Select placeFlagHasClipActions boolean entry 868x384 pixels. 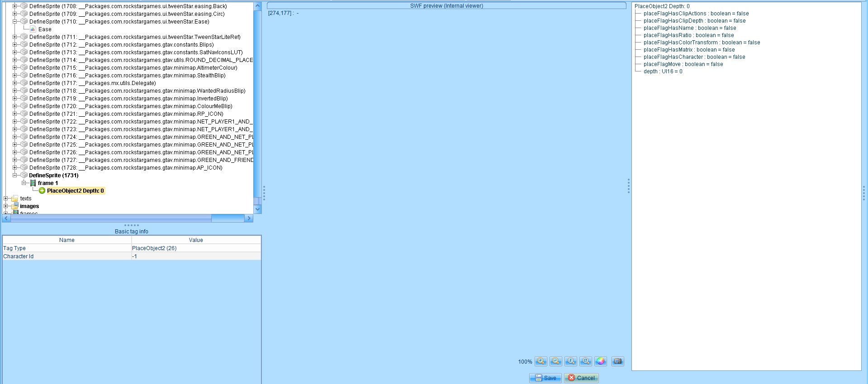coord(696,14)
